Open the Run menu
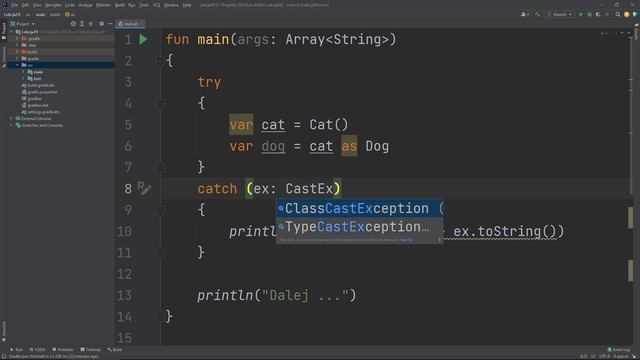This screenshot has width=640, height=360. pyautogui.click(x=131, y=5)
